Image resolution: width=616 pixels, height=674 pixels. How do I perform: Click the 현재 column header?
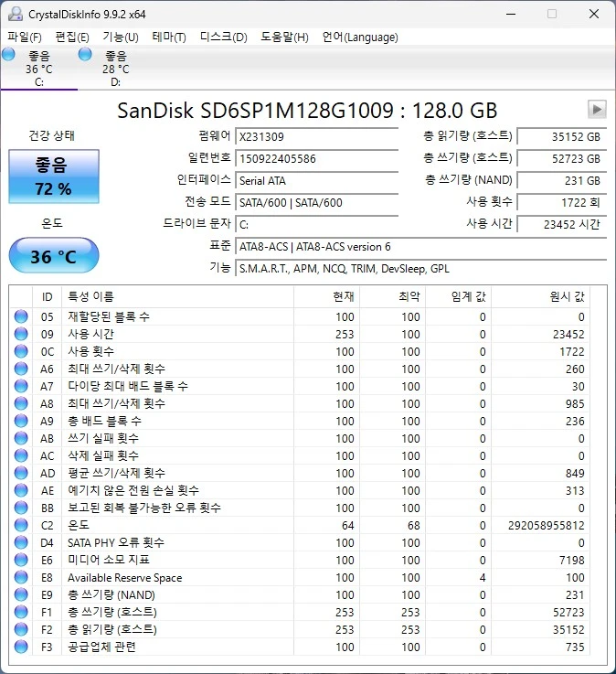tap(327, 296)
